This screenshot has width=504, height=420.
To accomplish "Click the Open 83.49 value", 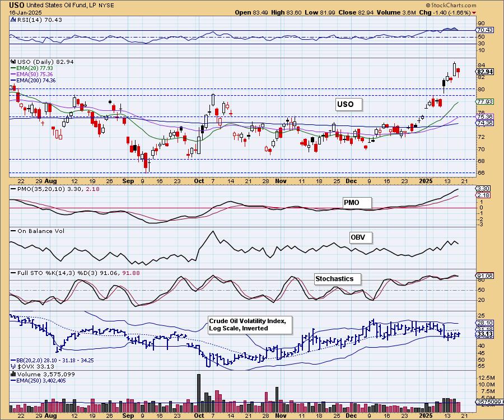I will click(251, 12).
